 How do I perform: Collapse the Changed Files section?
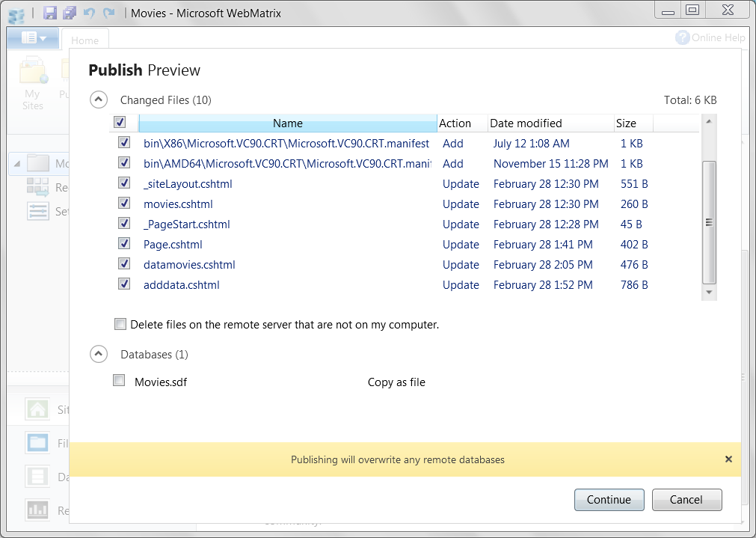click(x=99, y=100)
